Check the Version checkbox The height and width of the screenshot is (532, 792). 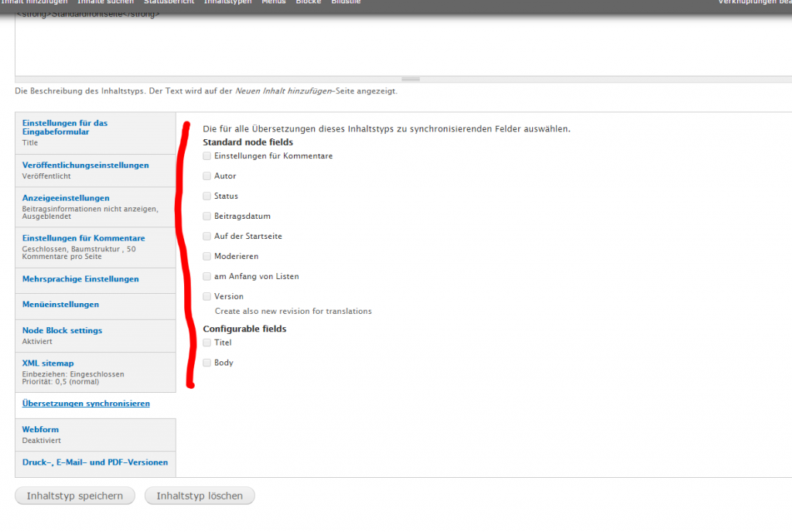[207, 297]
